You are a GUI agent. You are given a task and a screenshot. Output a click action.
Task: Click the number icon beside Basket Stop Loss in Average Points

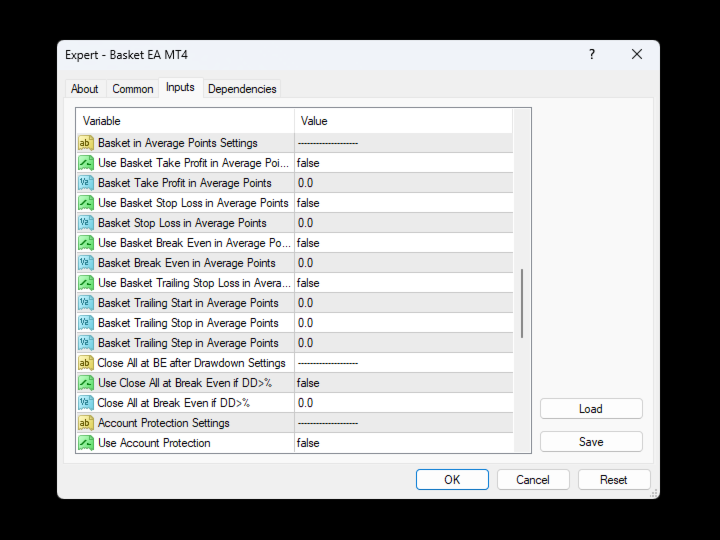click(x=86, y=223)
